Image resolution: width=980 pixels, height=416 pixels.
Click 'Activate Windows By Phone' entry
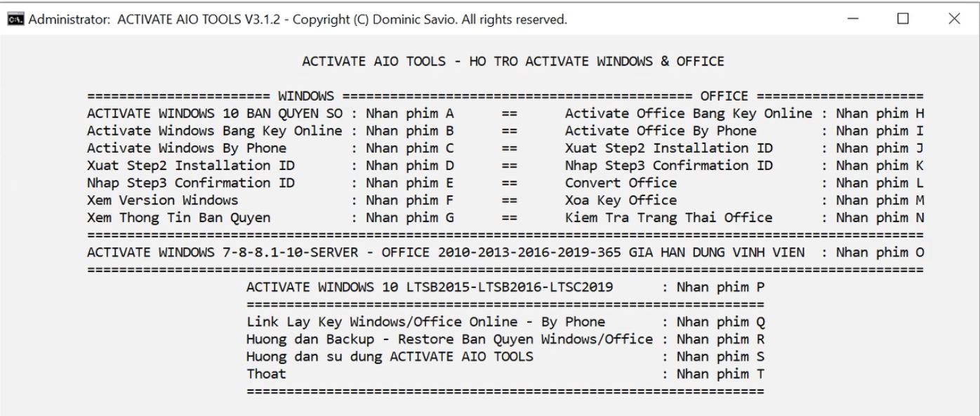pos(187,148)
